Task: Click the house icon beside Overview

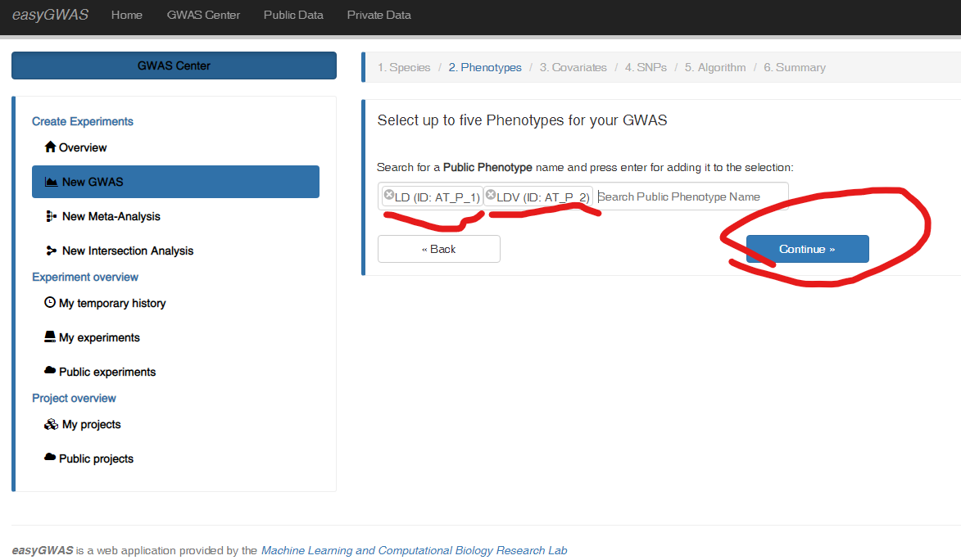Action: [51, 147]
